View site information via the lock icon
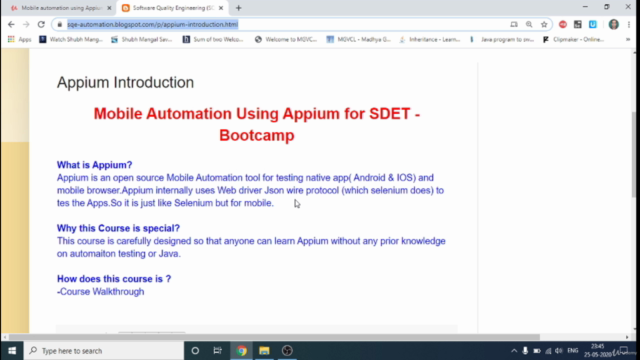The image size is (640, 360). [60, 24]
